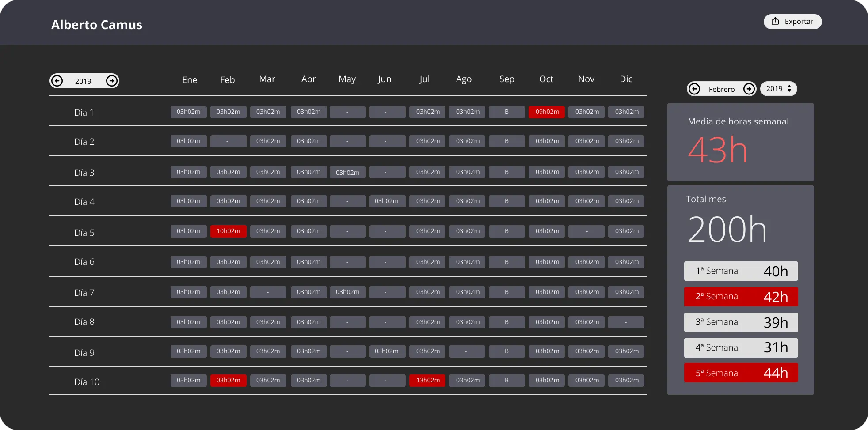Click the right arrow to go to 2020
Screen dimensions: 868x430
[112, 81]
